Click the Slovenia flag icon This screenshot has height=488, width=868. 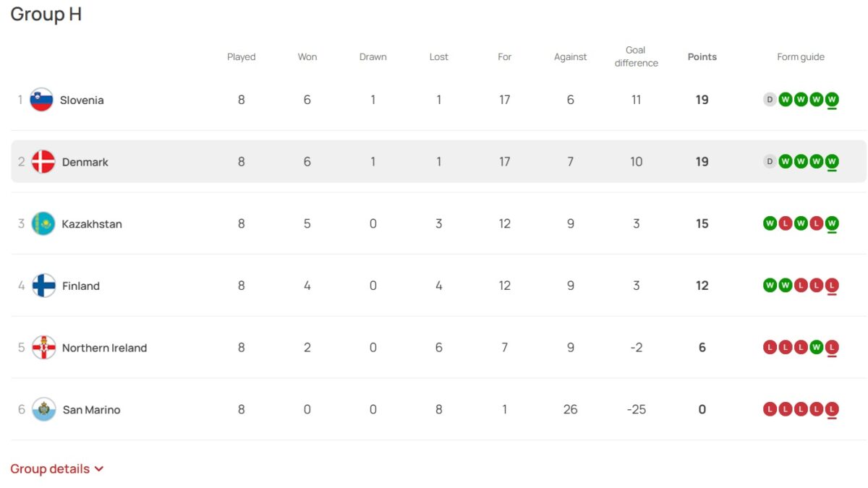[x=41, y=100]
